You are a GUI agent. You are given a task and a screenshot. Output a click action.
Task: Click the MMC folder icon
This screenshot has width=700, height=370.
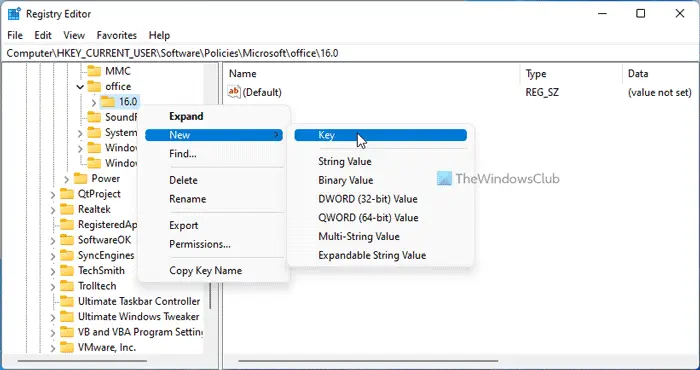point(94,71)
